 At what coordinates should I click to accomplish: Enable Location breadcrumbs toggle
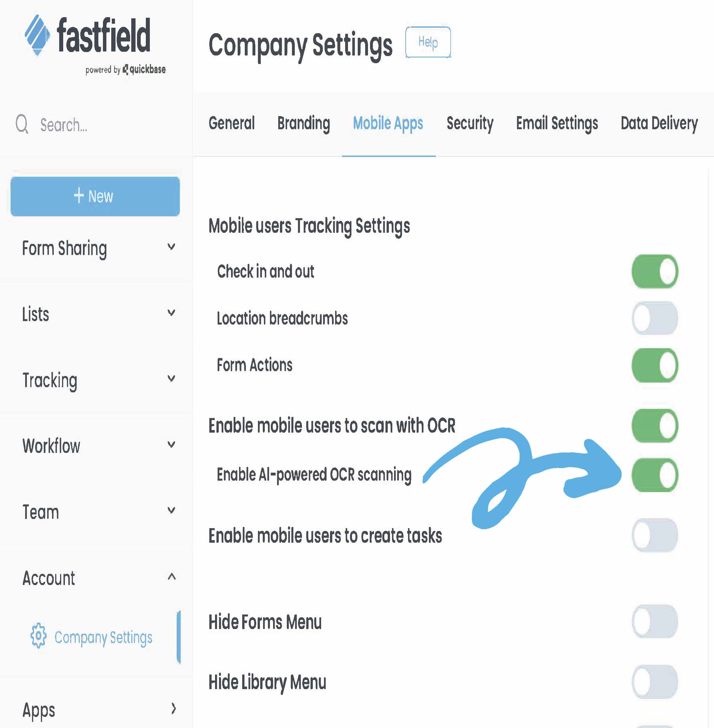(654, 318)
